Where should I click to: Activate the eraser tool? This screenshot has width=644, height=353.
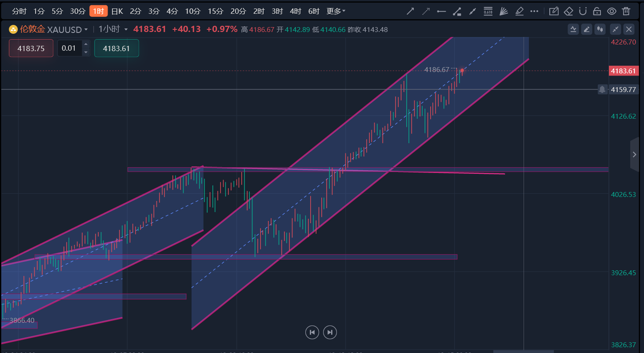point(568,11)
